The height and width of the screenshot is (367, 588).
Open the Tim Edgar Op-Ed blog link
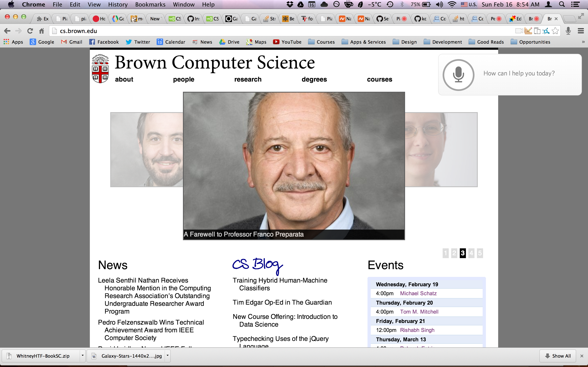(282, 302)
